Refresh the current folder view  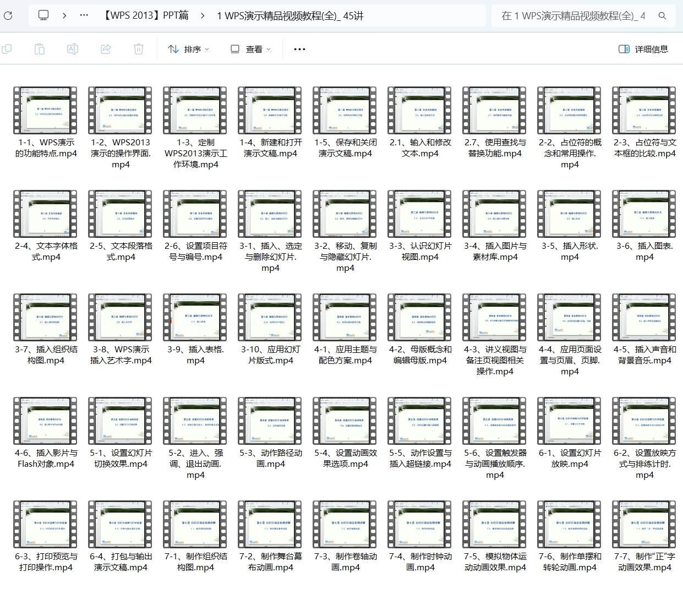8,15
